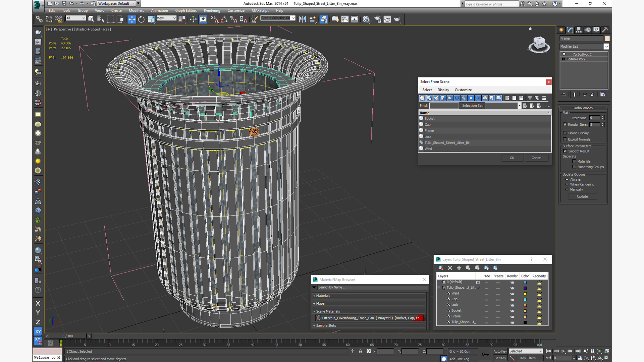Open Customize menu in Select From Scene
Image resolution: width=644 pixels, height=362 pixels.
[x=463, y=90]
